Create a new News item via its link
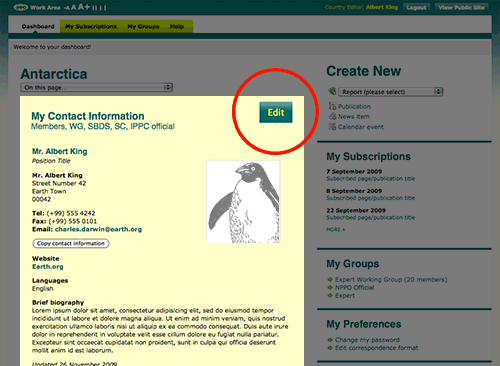500x366 pixels. click(354, 116)
